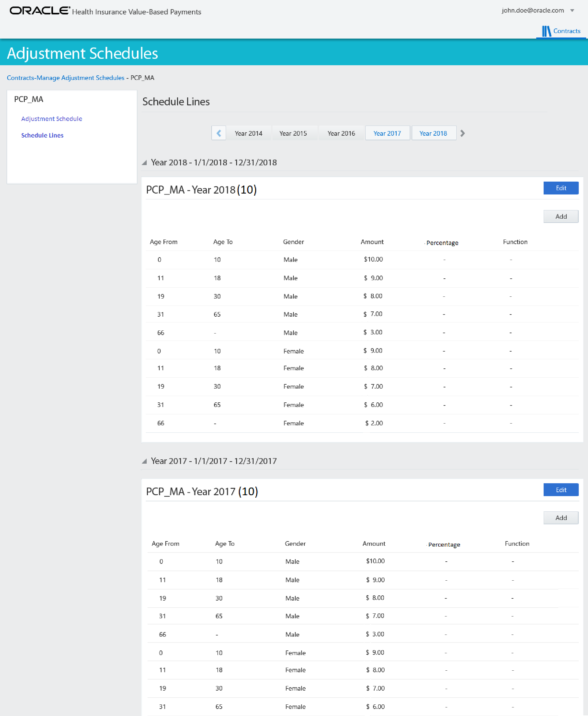588x716 pixels.
Task: Select the Year 2014 tab
Action: point(248,133)
